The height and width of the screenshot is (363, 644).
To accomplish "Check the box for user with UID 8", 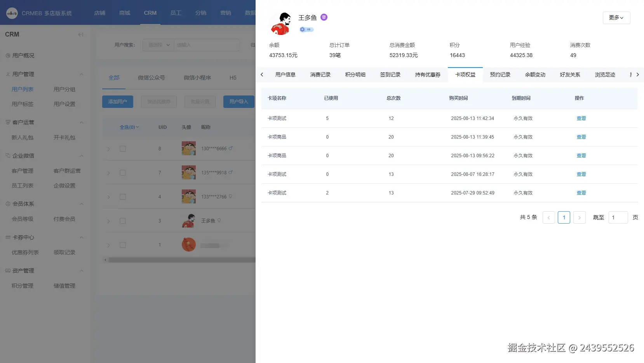I will (x=123, y=149).
